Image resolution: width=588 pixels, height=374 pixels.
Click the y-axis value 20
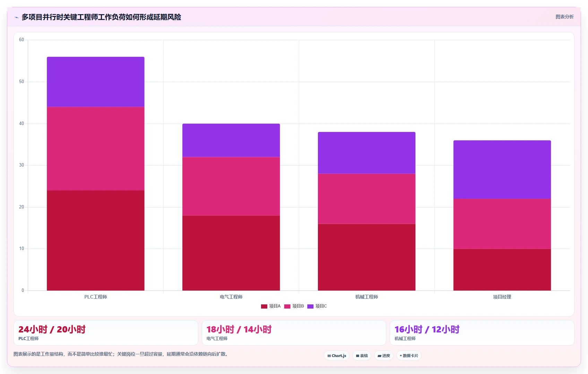pyautogui.click(x=21, y=207)
